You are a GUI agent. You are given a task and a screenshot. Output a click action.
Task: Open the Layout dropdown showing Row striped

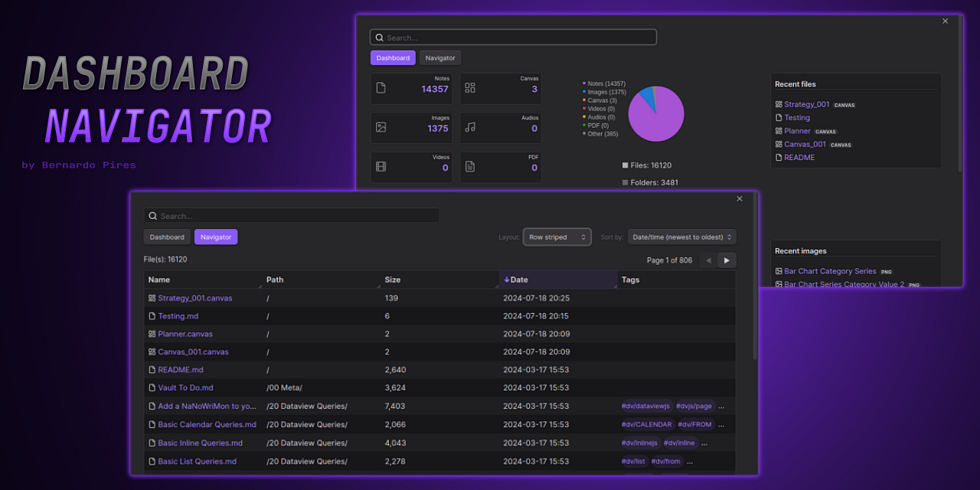557,237
